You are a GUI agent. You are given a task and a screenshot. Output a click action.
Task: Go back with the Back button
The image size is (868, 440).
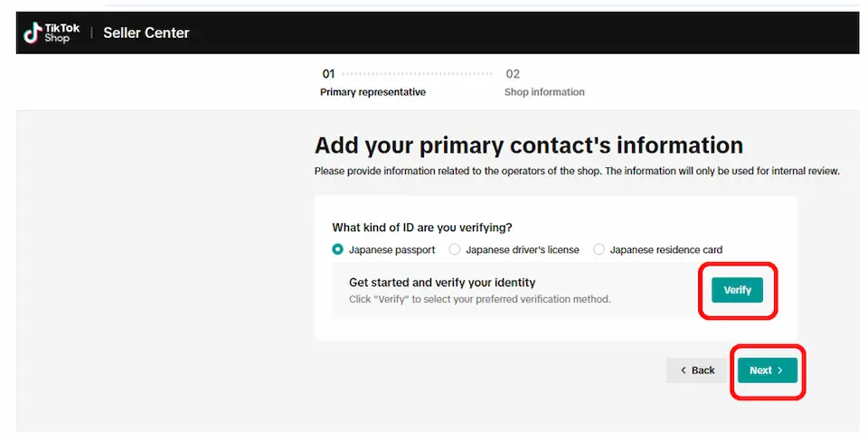coord(697,370)
